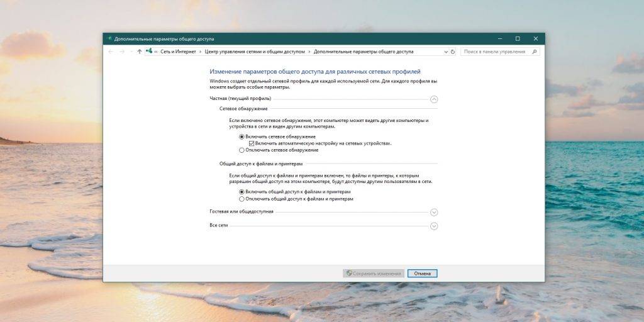The width and height of the screenshot is (644, 322).
Task: Select 'Включить общий доступ к файлам и принтерам'
Action: click(x=241, y=192)
